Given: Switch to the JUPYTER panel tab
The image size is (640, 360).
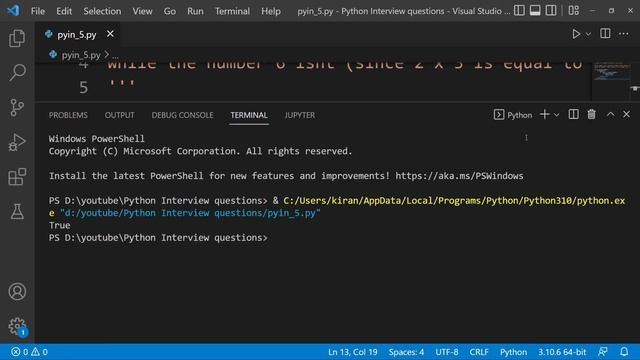Looking at the screenshot, I should 300,115.
